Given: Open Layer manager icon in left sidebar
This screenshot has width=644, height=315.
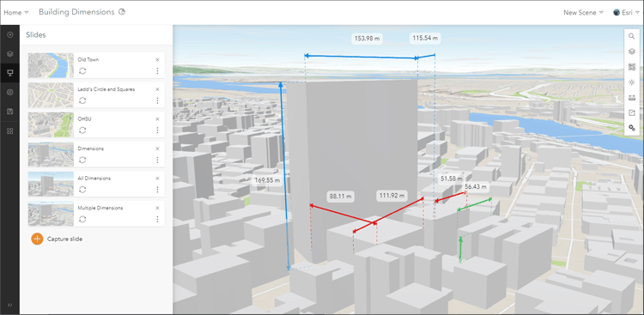Looking at the screenshot, I should 10,54.
